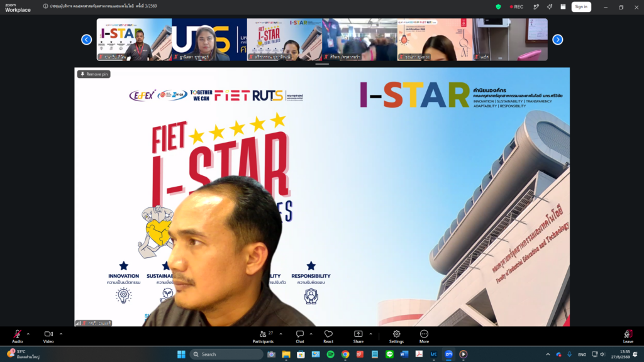Screen dimensions: 644x362
Task: Open the weather widget showing 33°C
Action: click(24, 354)
